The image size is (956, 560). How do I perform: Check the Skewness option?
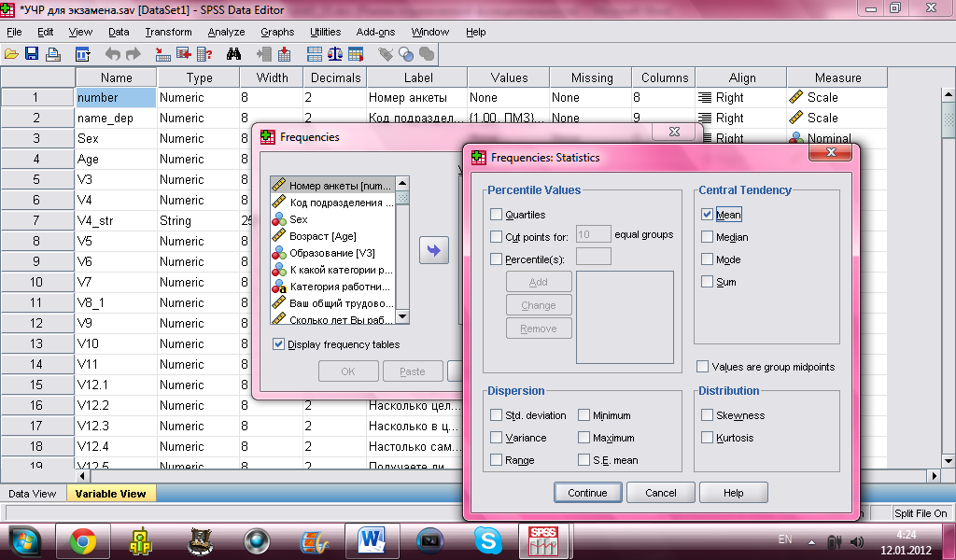tap(708, 415)
